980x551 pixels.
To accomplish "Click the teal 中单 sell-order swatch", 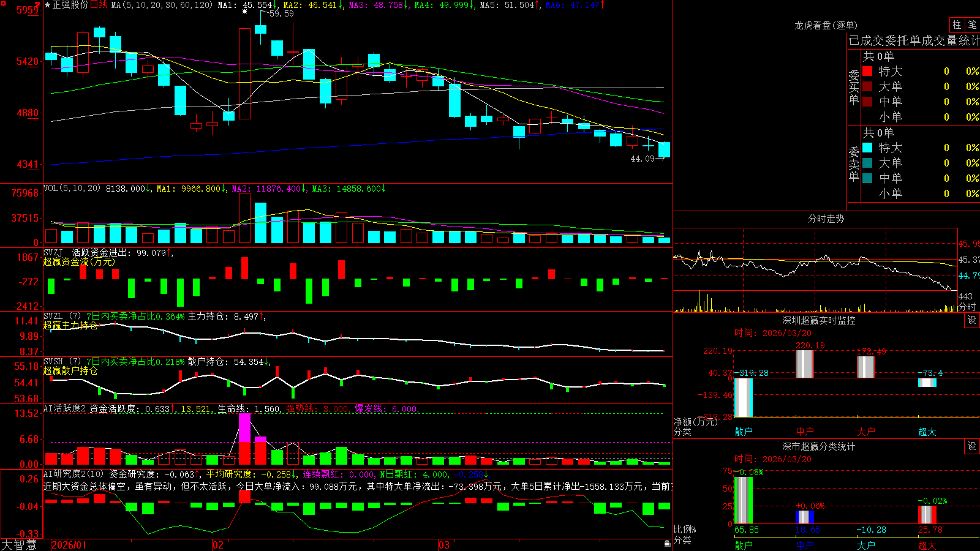I will [867, 178].
